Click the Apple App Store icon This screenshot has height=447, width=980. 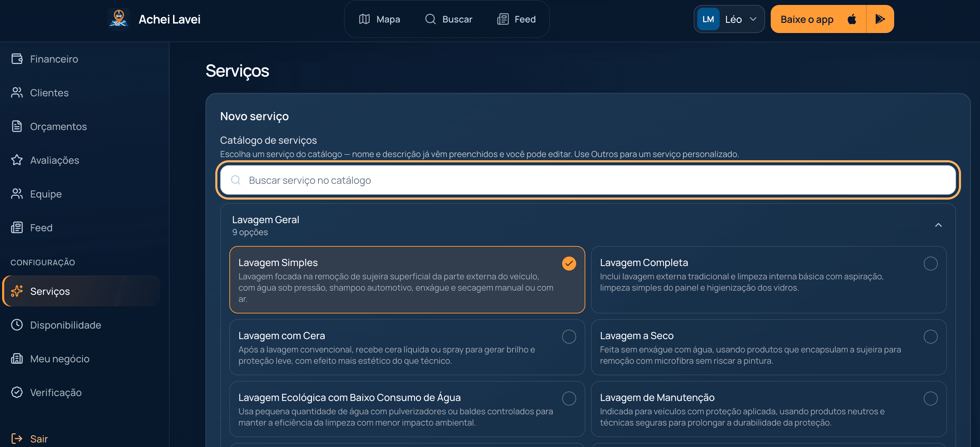click(x=852, y=19)
